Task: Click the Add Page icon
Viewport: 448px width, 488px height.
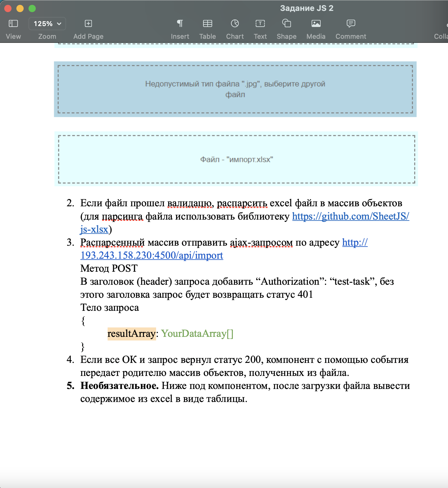Action: tap(88, 23)
